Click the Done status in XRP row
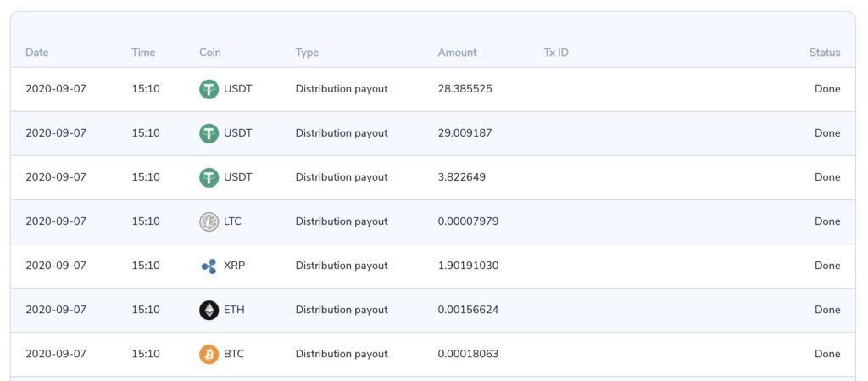This screenshot has width=868, height=381. [826, 266]
